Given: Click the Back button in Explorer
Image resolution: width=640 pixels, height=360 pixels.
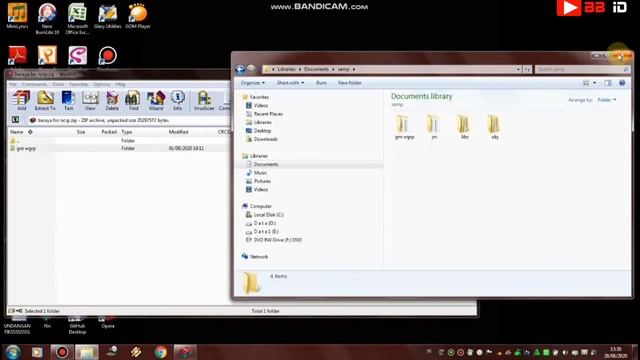Looking at the screenshot, I should 240,69.
